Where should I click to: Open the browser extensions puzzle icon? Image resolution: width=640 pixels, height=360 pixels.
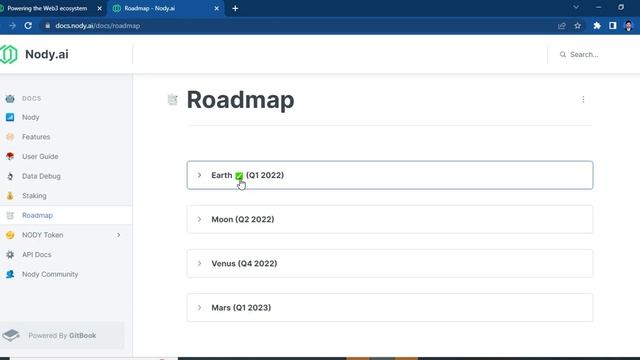point(597,26)
